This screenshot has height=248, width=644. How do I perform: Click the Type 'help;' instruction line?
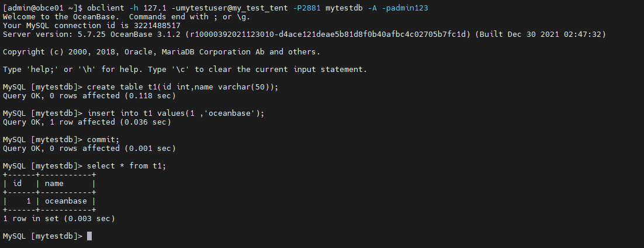click(x=185, y=70)
